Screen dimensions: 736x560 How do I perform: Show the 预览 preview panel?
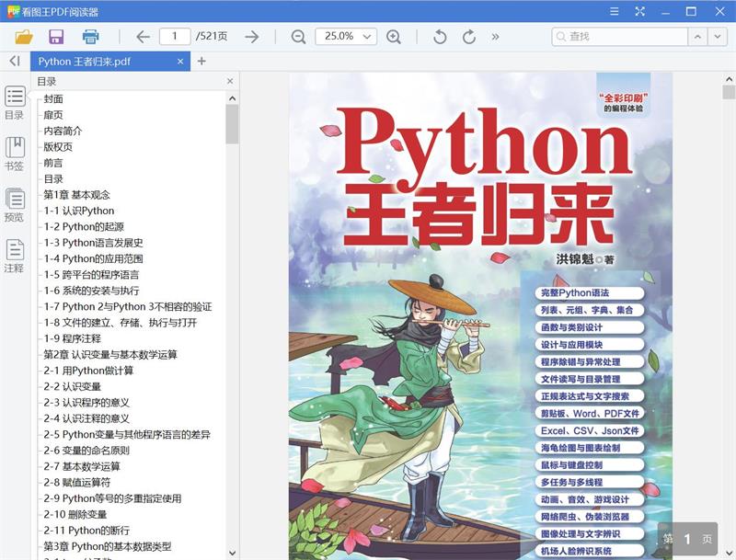click(13, 204)
